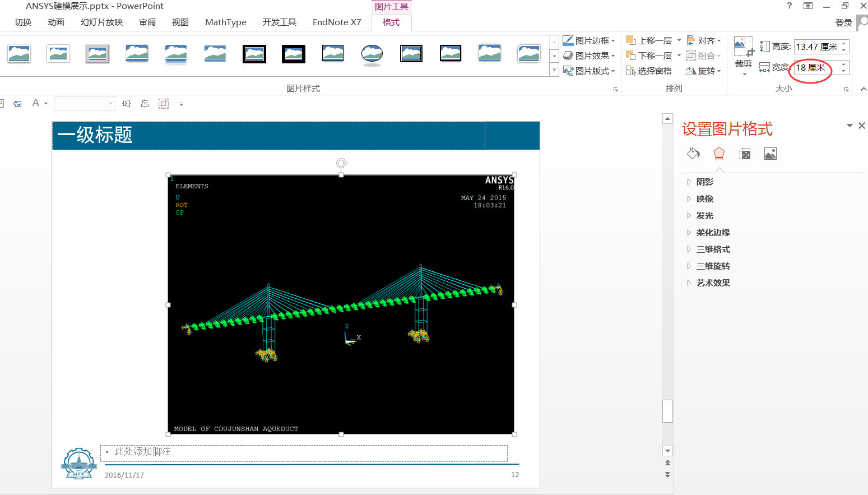Open the 旋转 (rotate) dropdown

pyautogui.click(x=704, y=71)
